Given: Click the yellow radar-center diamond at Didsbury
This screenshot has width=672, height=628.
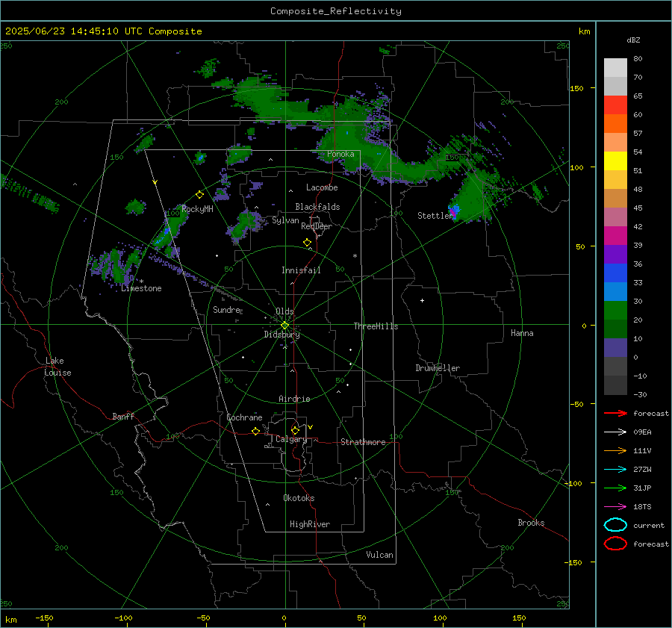Looking at the screenshot, I should (284, 326).
